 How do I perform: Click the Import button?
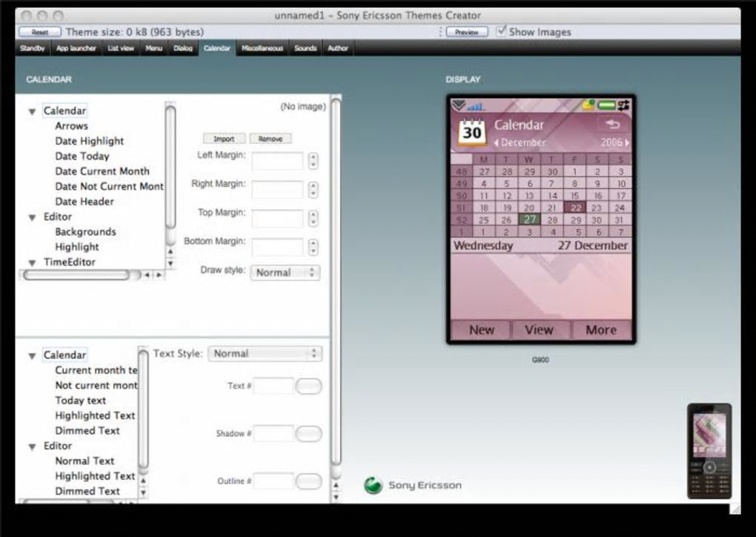[x=224, y=139]
